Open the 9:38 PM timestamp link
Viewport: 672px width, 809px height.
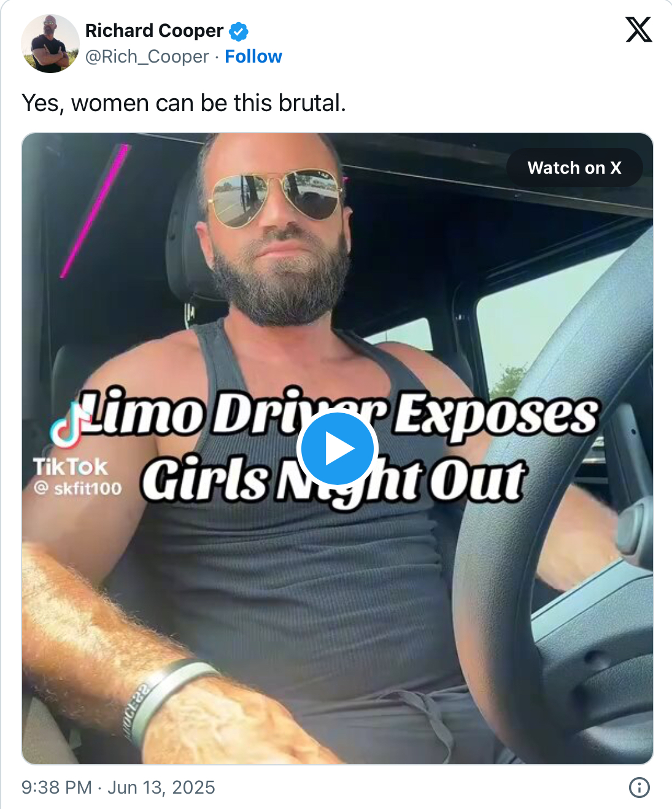coord(56,788)
